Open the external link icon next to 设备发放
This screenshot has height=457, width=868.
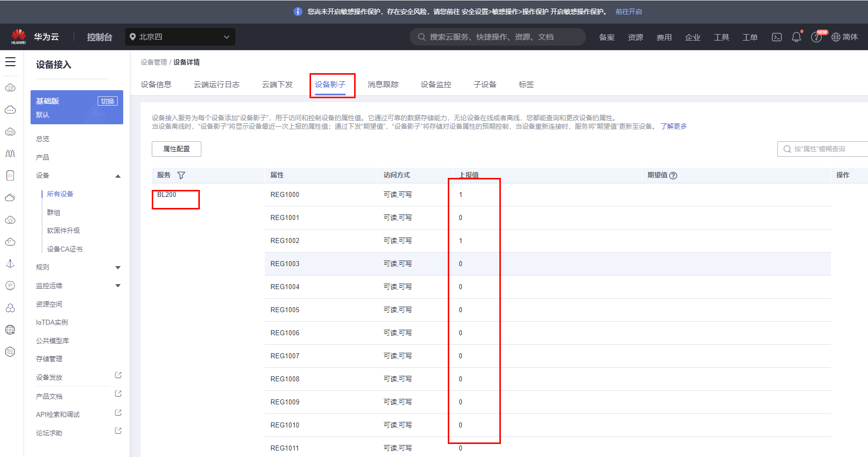click(x=118, y=375)
